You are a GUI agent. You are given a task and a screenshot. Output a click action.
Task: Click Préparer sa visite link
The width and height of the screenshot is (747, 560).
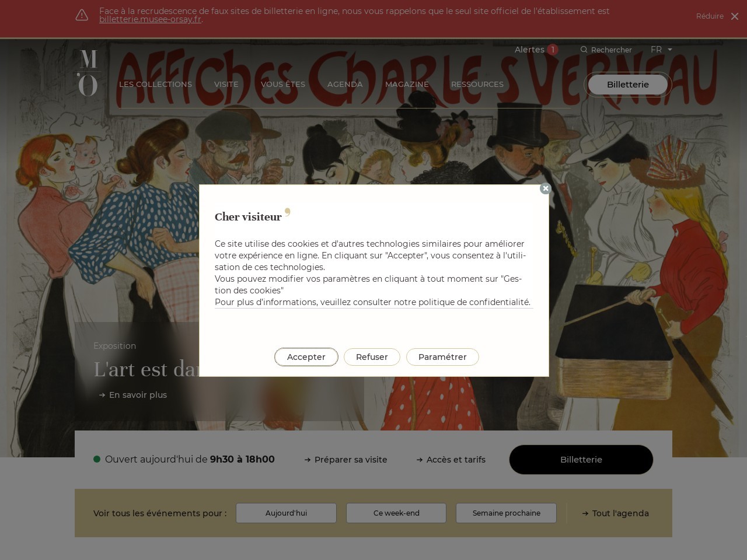click(346, 460)
